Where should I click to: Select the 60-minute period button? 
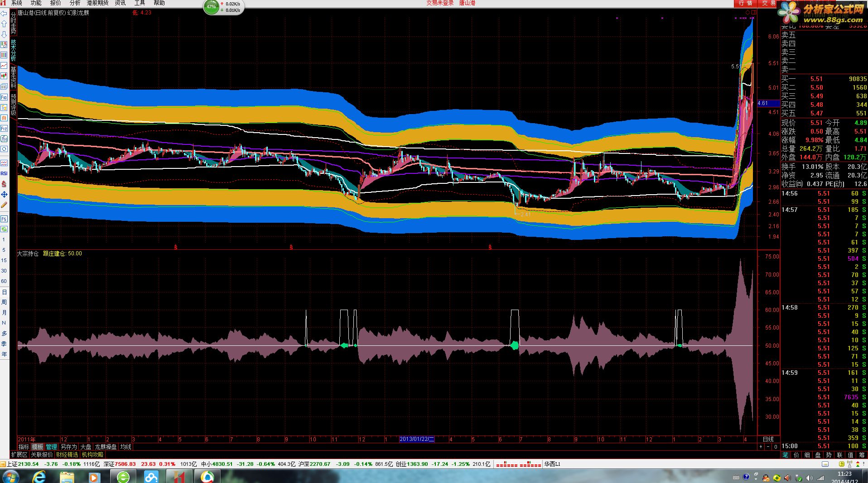(4, 281)
